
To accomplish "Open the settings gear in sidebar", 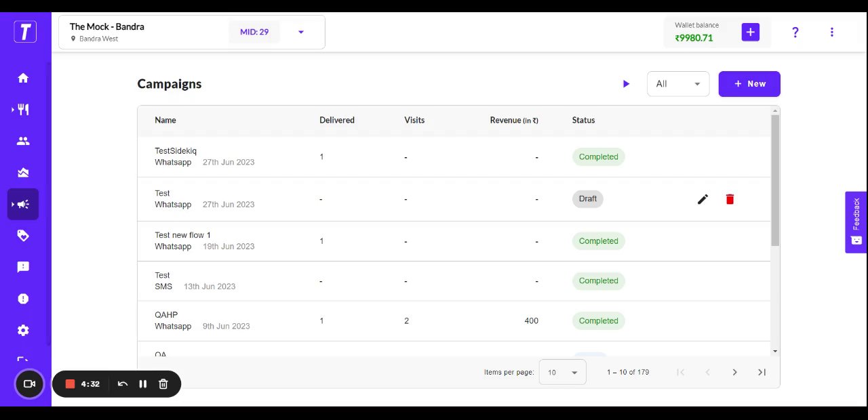I will coord(23,331).
